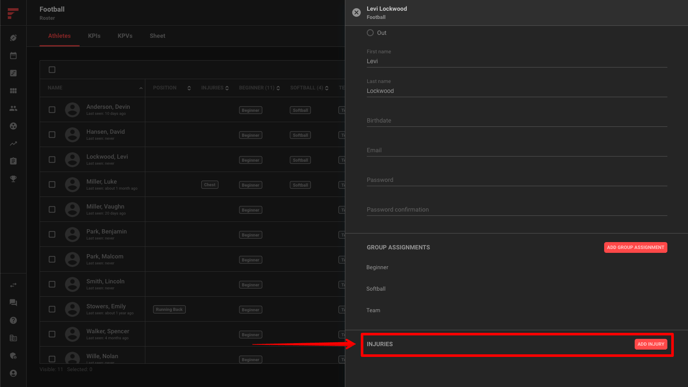Select the Softball group assignment
This screenshot has width=688, height=387.
[376, 289]
